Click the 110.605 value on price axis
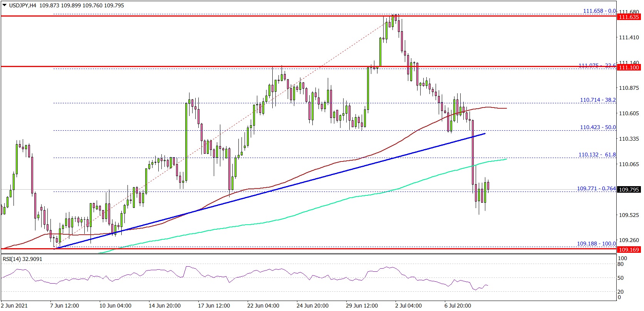Image resolution: width=644 pixels, height=311 pixels. 629,113
